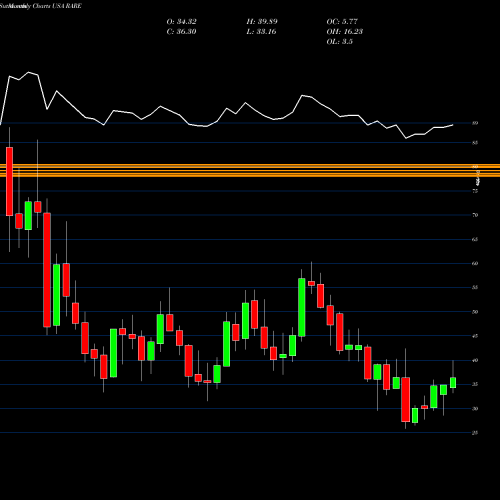Click the 70 price axis label

[475, 215]
